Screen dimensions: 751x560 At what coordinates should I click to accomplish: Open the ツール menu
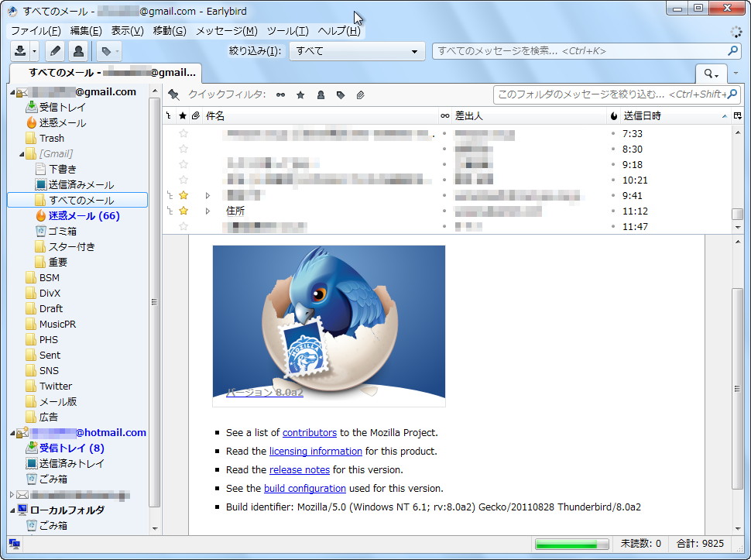(287, 31)
